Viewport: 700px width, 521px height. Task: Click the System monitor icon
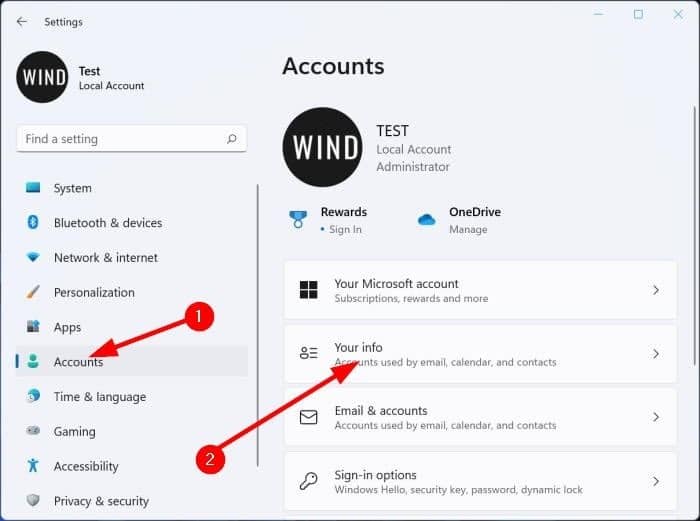pyautogui.click(x=33, y=188)
